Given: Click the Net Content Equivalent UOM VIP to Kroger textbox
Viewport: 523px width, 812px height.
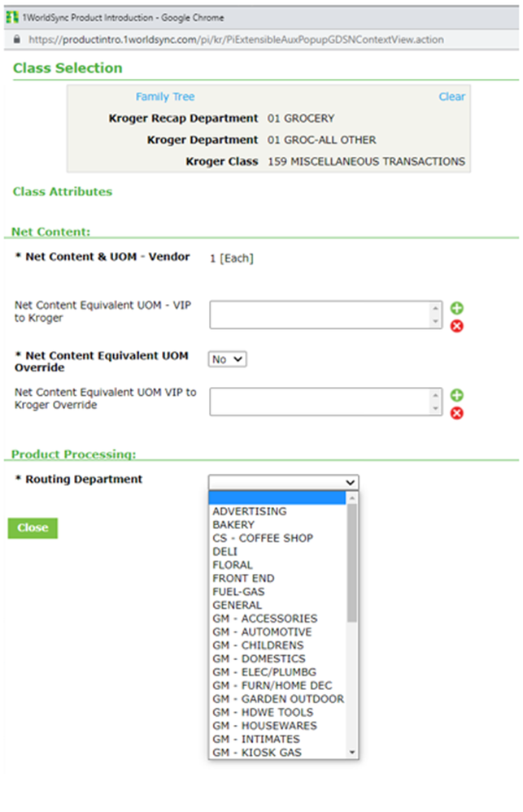Looking at the screenshot, I should click(326, 315).
